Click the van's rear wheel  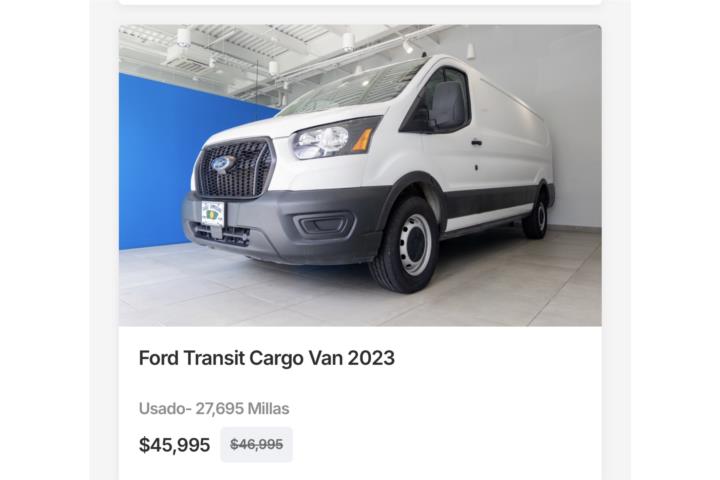pos(535,216)
